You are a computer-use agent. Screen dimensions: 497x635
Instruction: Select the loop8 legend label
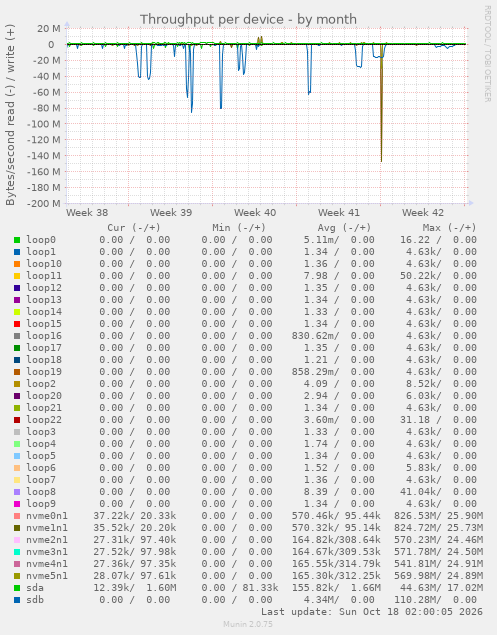(41, 492)
